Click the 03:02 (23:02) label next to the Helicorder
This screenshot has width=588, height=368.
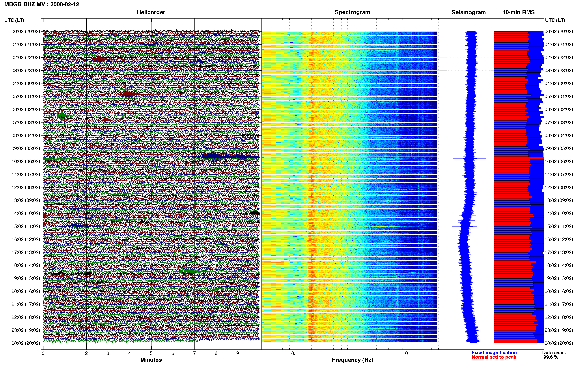pyautogui.click(x=26, y=71)
